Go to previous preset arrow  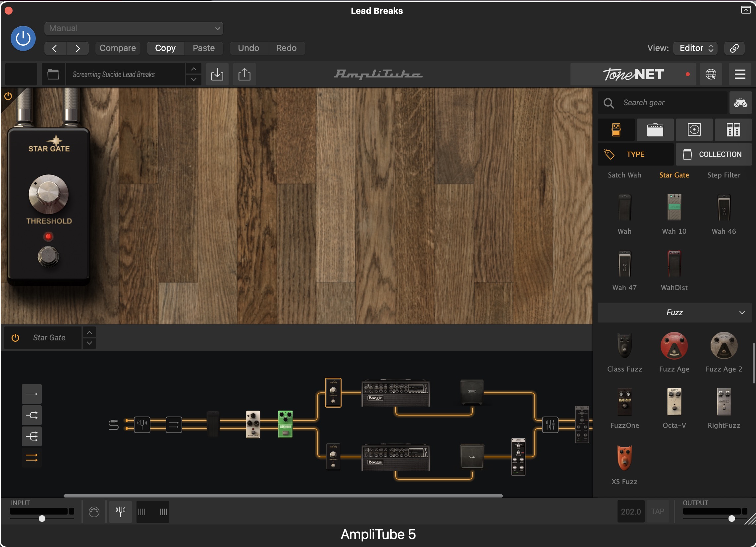coord(55,48)
